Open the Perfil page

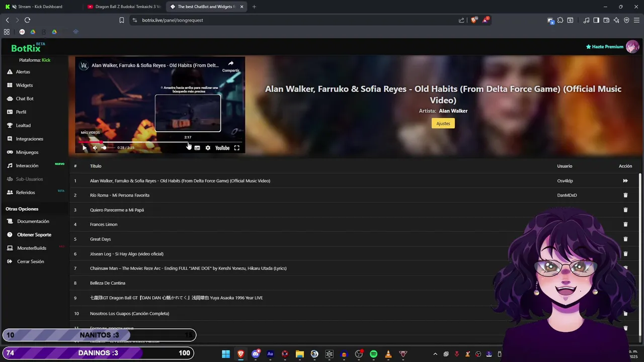(x=21, y=112)
